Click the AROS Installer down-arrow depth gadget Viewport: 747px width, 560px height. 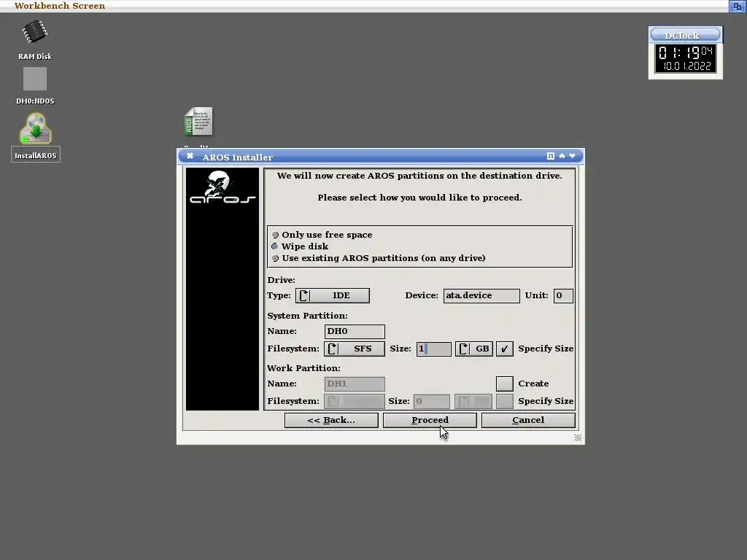572,156
